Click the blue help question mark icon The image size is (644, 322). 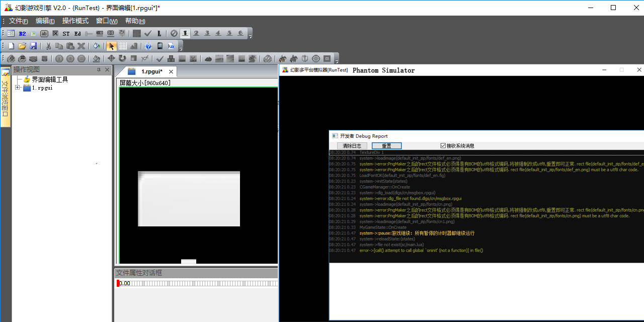[149, 46]
